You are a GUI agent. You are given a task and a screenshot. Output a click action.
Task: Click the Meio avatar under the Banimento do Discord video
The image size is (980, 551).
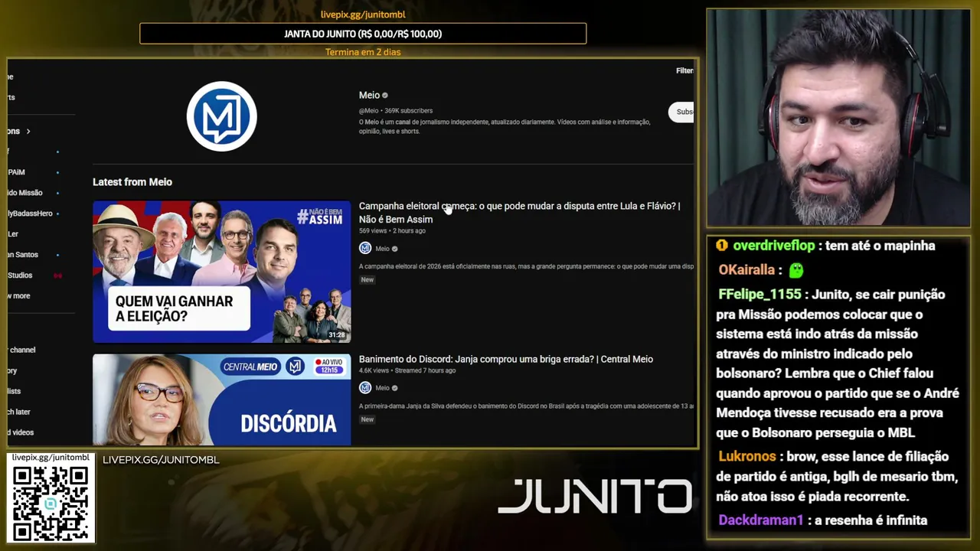point(365,387)
